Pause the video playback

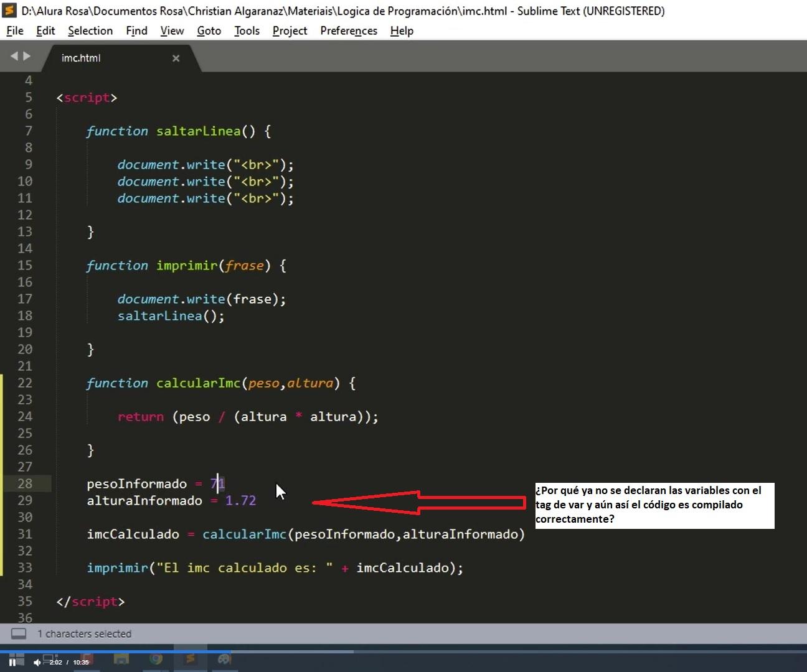[x=12, y=662]
